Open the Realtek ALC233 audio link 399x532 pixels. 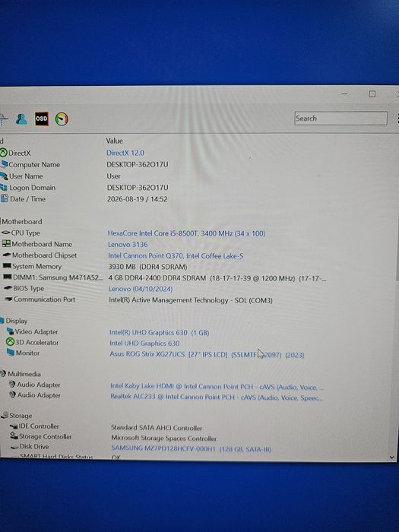click(217, 397)
